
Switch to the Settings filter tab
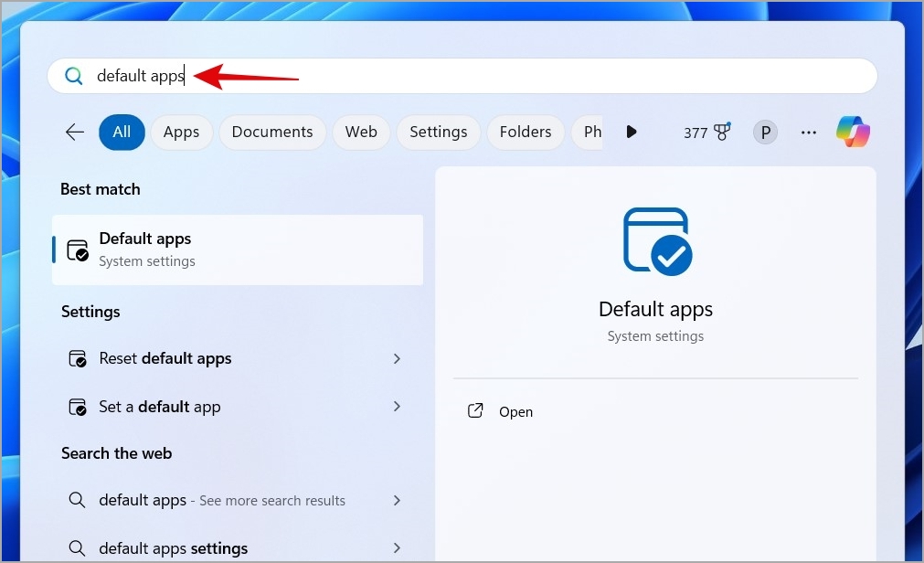point(439,132)
